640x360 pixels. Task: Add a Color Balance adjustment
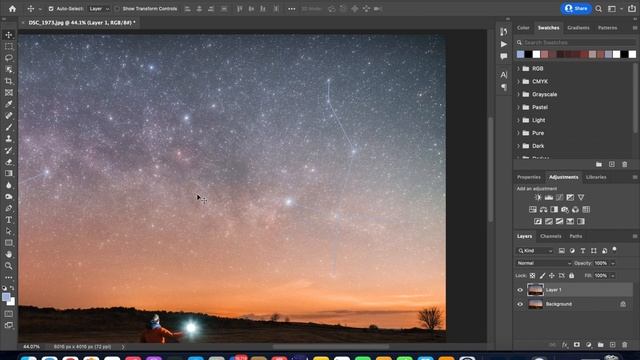(x=543, y=209)
